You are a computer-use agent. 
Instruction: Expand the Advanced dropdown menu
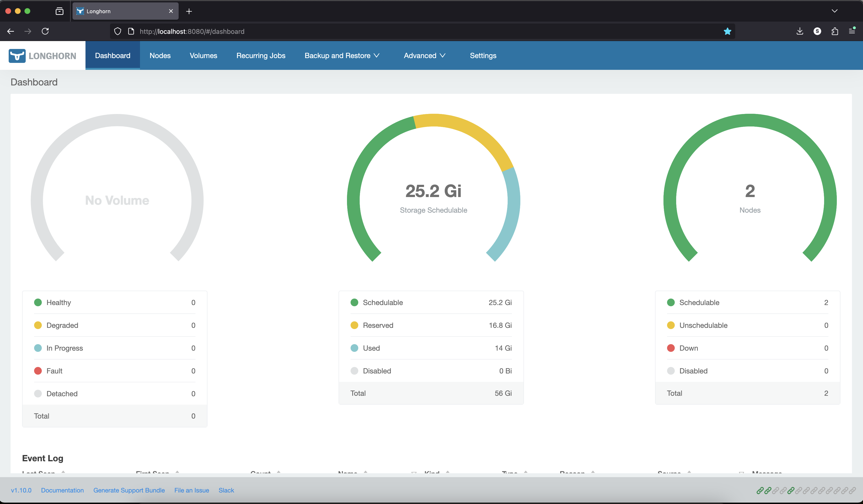pos(424,55)
